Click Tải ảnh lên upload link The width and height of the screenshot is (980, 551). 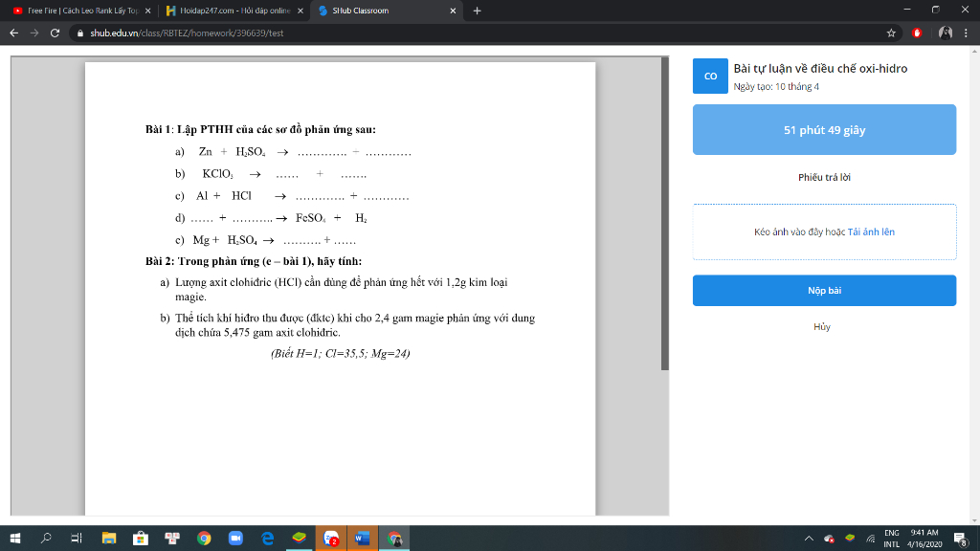pos(871,231)
